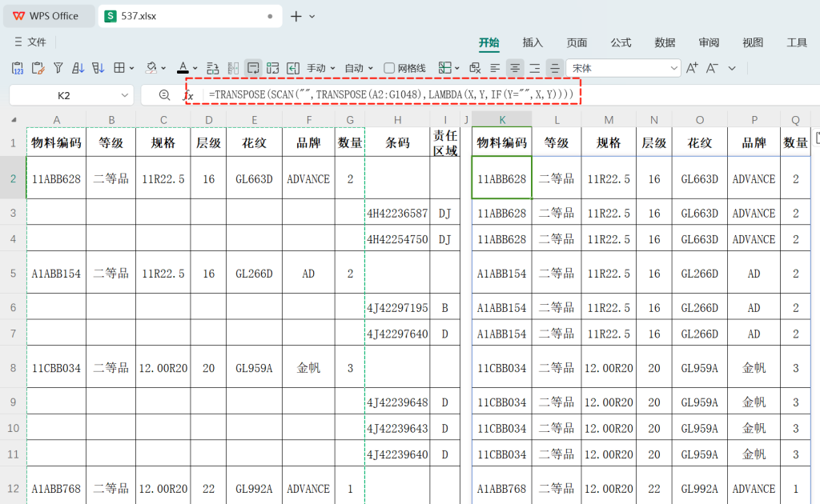The height and width of the screenshot is (504, 820).
Task: Click the green rows-and-columns convert icon
Action: point(272,68)
